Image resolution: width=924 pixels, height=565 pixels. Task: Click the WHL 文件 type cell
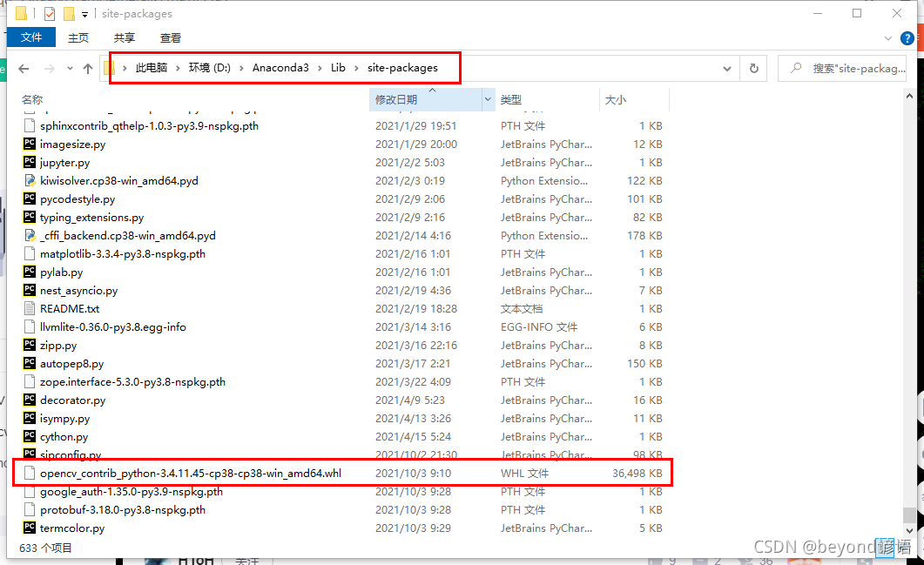point(524,473)
